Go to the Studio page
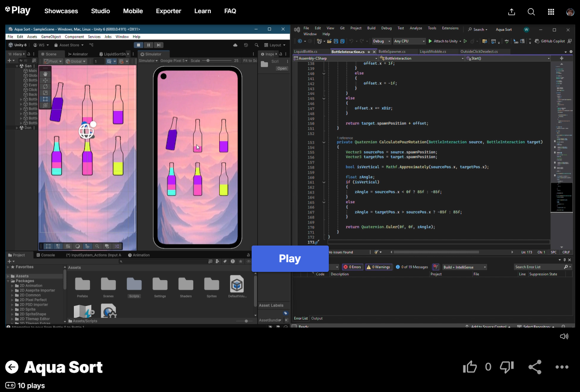Image resolution: width=580 pixels, height=392 pixels. [100, 11]
